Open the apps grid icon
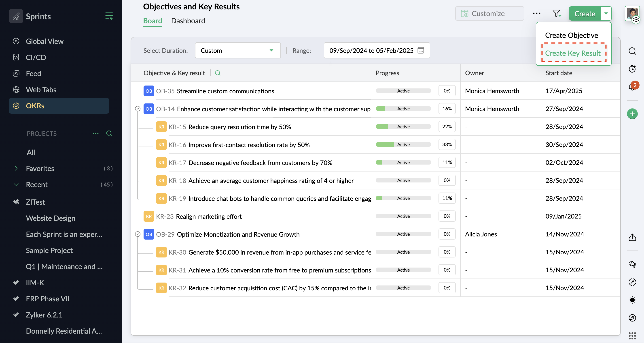Image resolution: width=644 pixels, height=343 pixels. click(x=632, y=336)
